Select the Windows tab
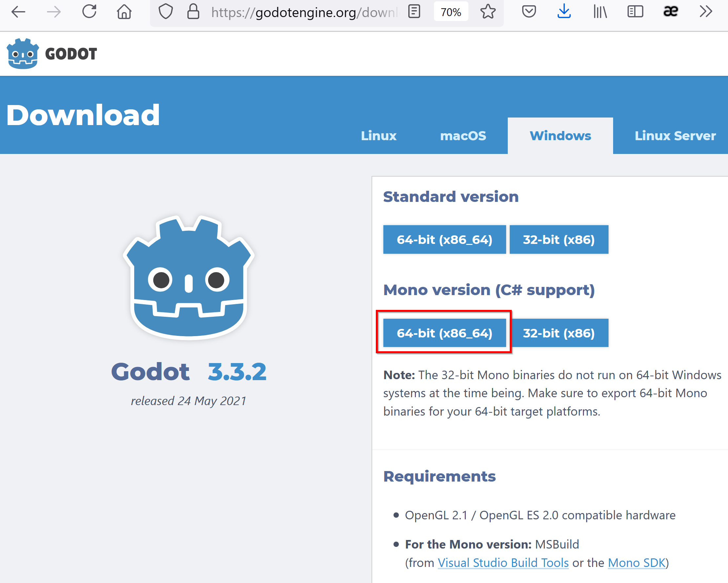The width and height of the screenshot is (728, 583). pyautogui.click(x=560, y=136)
